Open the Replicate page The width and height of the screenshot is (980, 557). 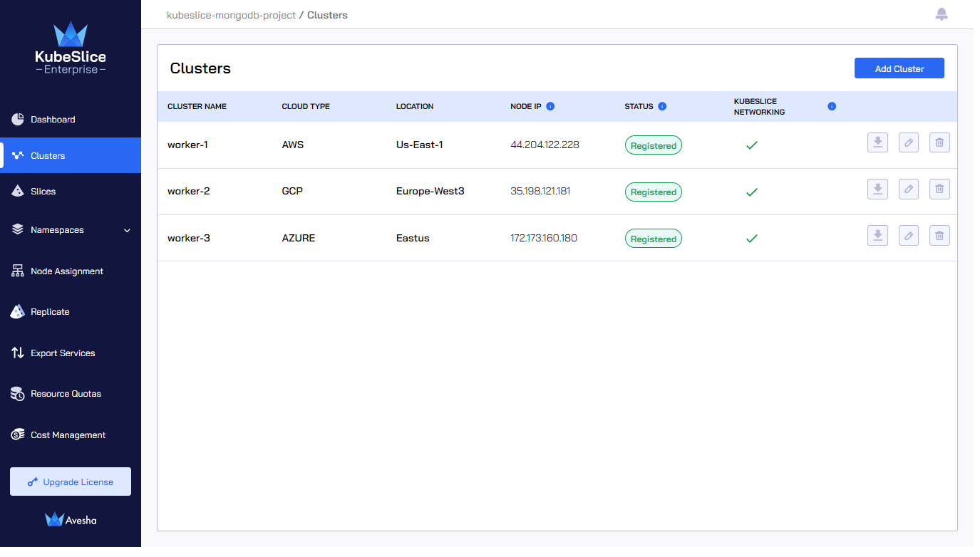pyautogui.click(x=71, y=311)
